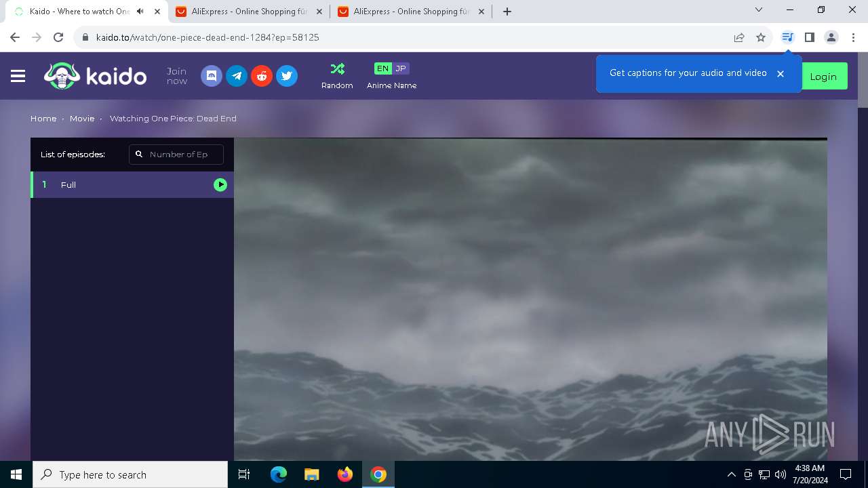The width and height of the screenshot is (868, 488).
Task: Show hidden system tray icons
Action: (x=731, y=474)
